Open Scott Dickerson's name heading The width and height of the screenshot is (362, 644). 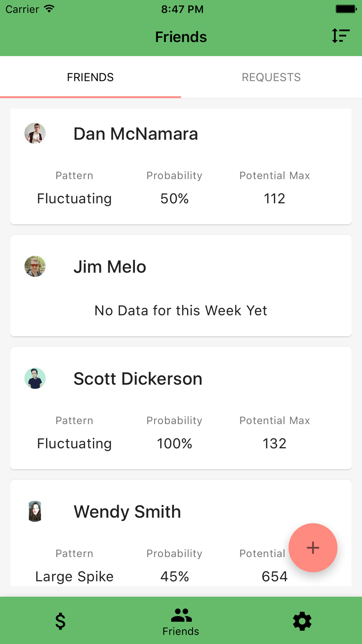click(138, 379)
